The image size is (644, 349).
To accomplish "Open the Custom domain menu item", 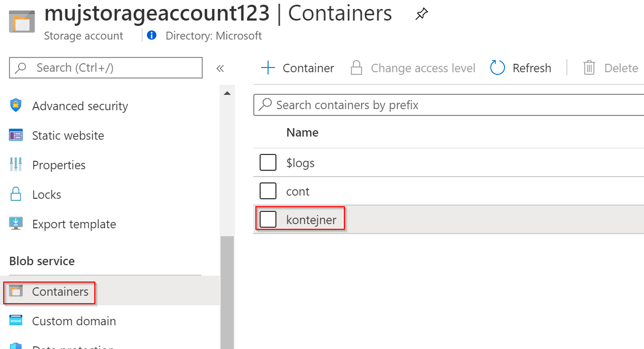I will click(74, 321).
